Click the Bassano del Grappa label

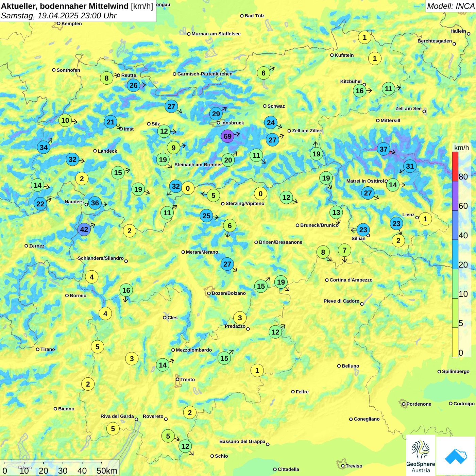(242, 441)
